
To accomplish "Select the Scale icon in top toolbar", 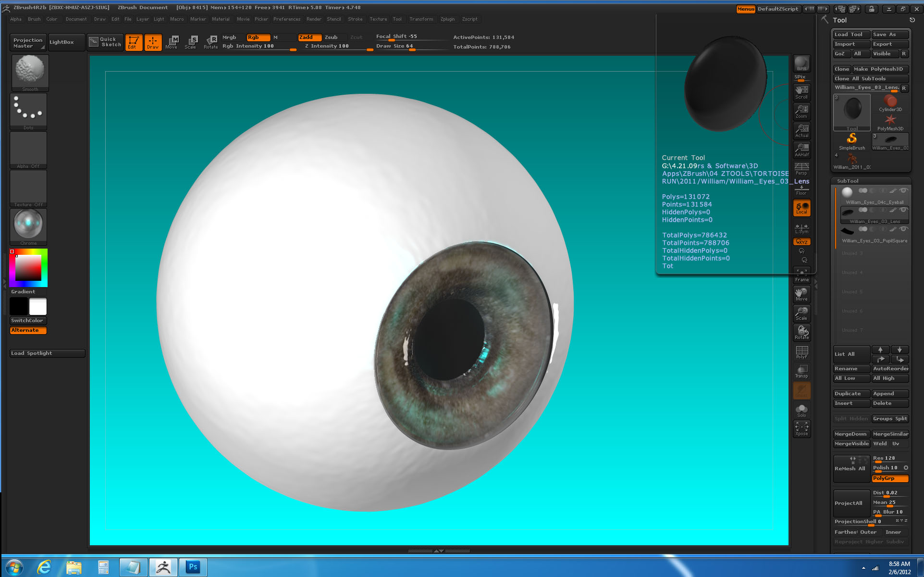I will pos(191,42).
